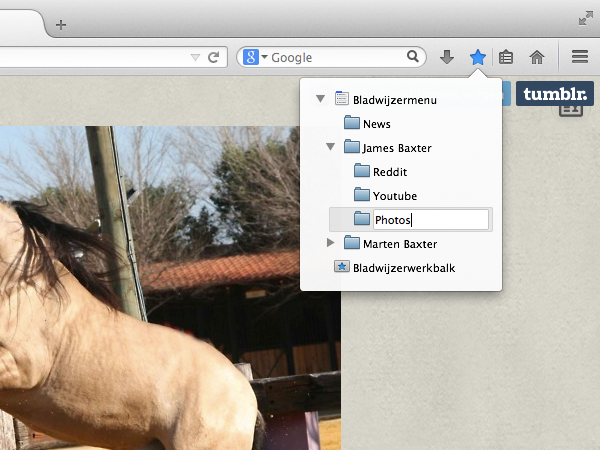
Task: Select the News folder
Action: click(x=377, y=124)
